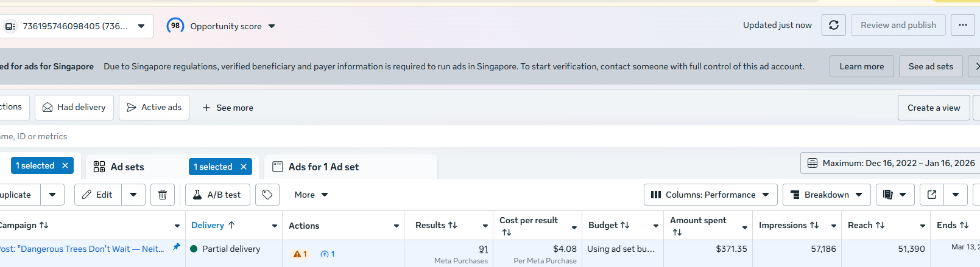Apply the Had delivery filter

pyautogui.click(x=74, y=108)
